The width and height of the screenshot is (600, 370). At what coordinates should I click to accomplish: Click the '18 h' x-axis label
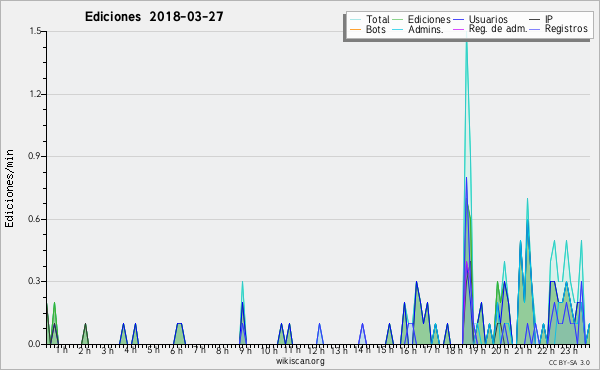click(x=454, y=350)
